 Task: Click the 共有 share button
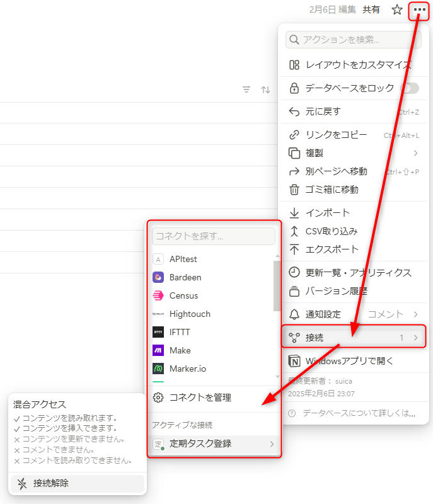click(x=371, y=9)
